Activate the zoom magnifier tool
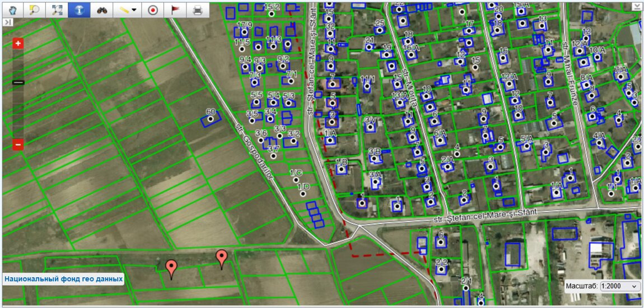 [34, 10]
